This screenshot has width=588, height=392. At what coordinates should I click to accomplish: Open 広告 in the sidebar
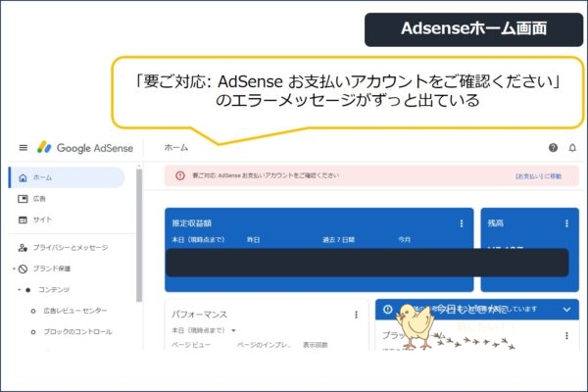pyautogui.click(x=39, y=199)
